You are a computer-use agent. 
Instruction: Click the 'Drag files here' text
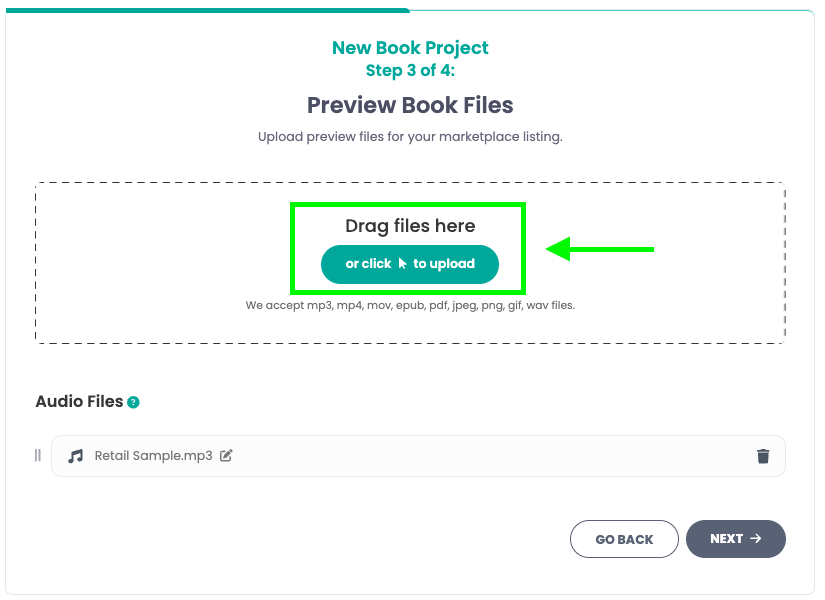coord(409,226)
